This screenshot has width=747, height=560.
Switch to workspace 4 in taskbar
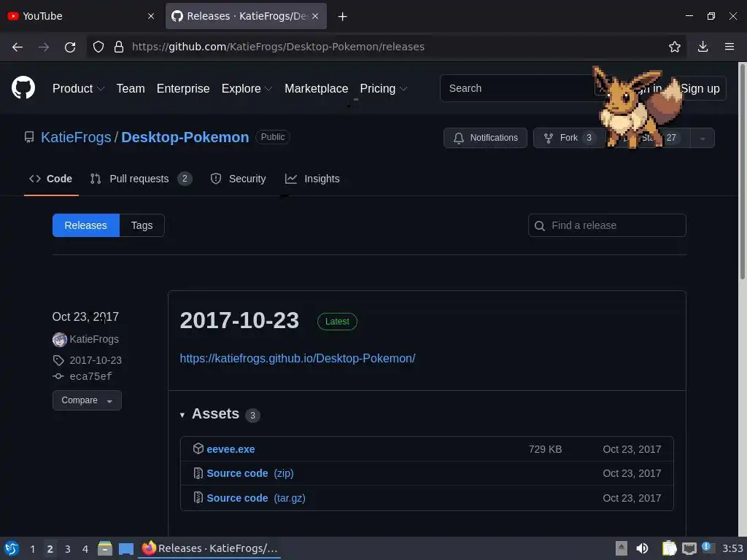[85, 549]
